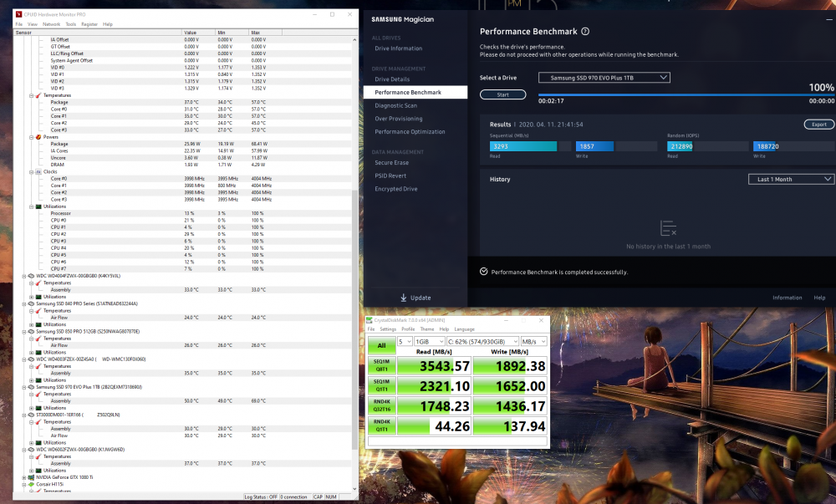Open the Register menu in HWMonitor

[89, 24]
